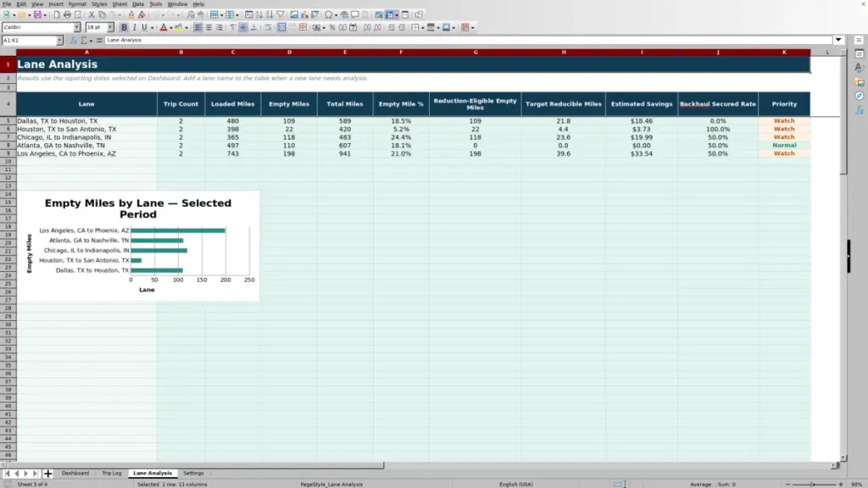868x488 pixels.
Task: Open the Name Box dropdown arrow
Action: pyautogui.click(x=59, y=41)
